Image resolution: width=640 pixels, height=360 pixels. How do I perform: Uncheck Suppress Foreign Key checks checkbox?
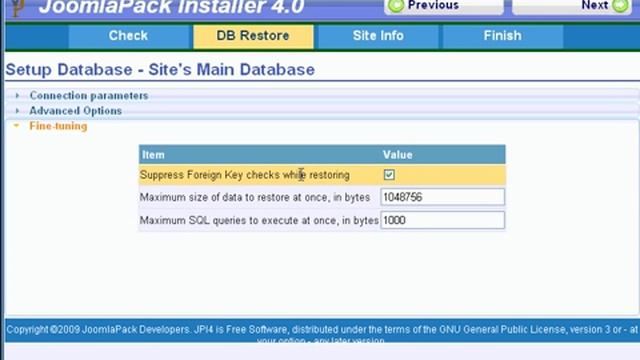click(x=389, y=175)
